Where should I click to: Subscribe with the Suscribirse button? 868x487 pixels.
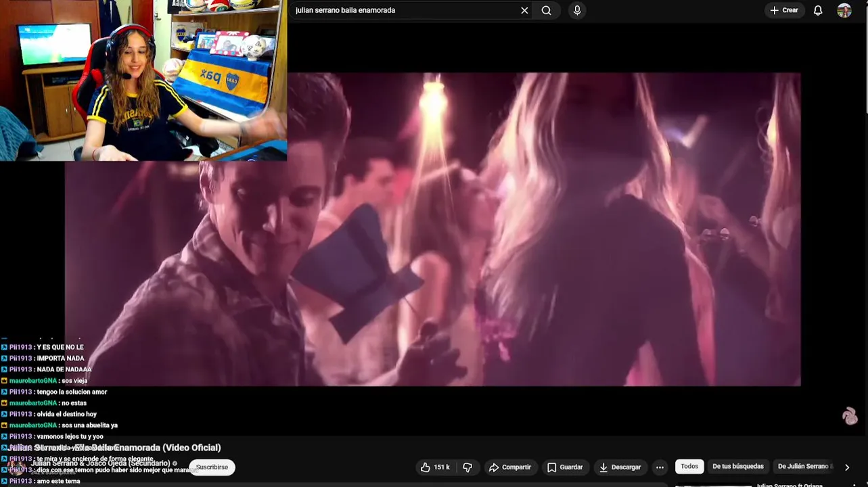(x=212, y=467)
